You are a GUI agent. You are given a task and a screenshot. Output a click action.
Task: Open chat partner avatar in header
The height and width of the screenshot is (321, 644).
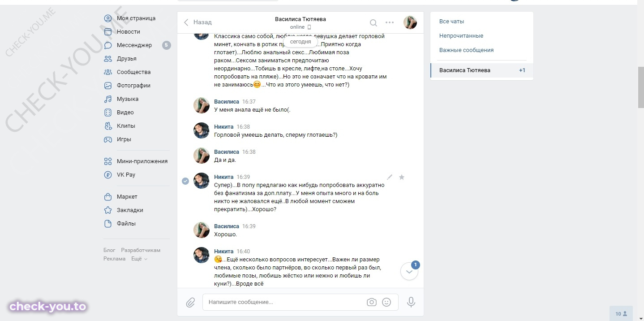(410, 22)
